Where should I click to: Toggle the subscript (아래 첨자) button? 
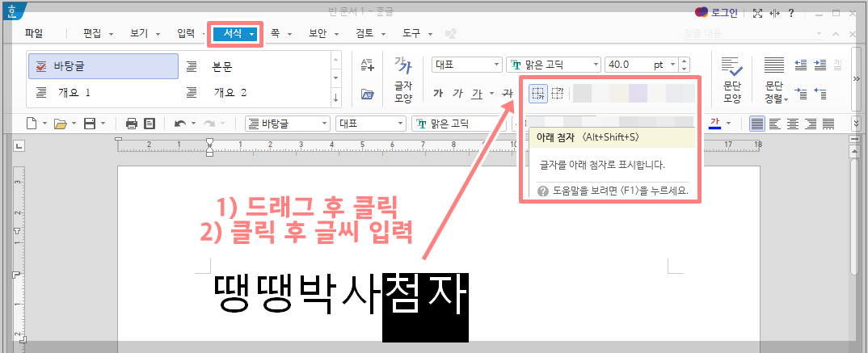coord(538,94)
